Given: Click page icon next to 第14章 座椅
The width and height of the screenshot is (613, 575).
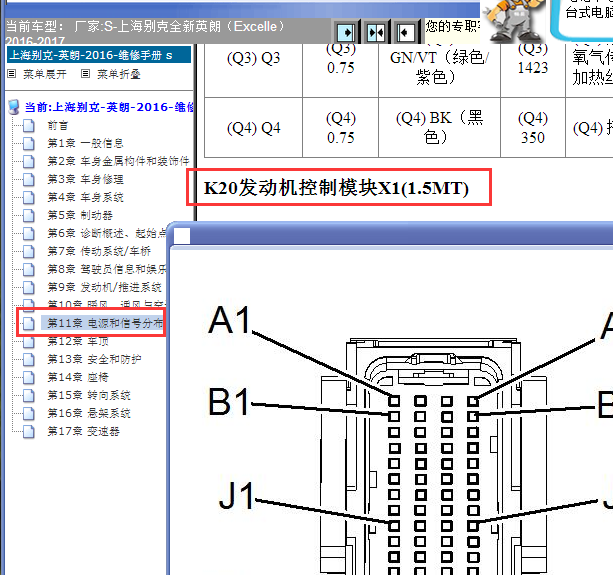Looking at the screenshot, I should pyautogui.click(x=29, y=377).
